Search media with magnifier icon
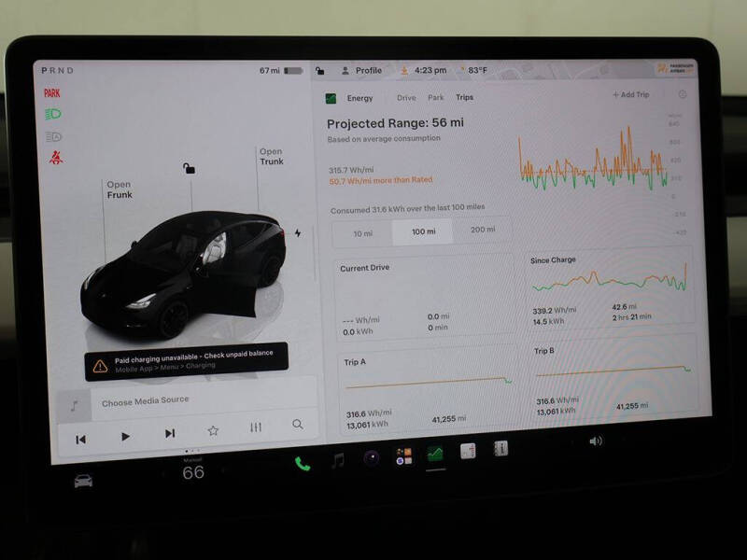The height and width of the screenshot is (560, 747). [298, 425]
